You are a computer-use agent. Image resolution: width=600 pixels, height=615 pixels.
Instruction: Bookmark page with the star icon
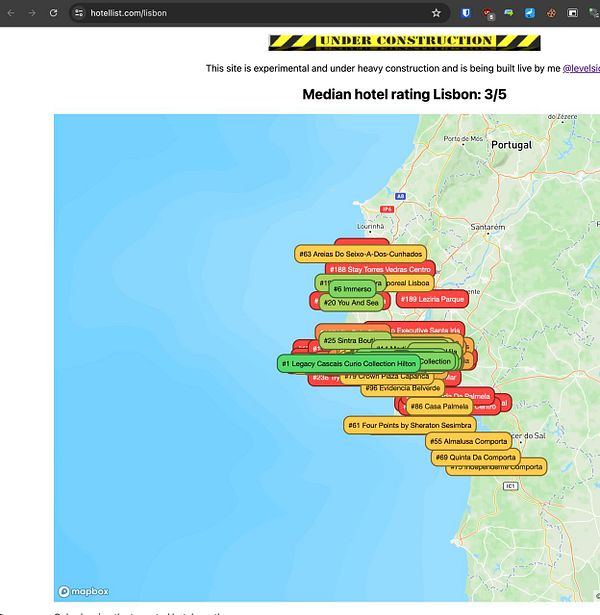(x=436, y=13)
